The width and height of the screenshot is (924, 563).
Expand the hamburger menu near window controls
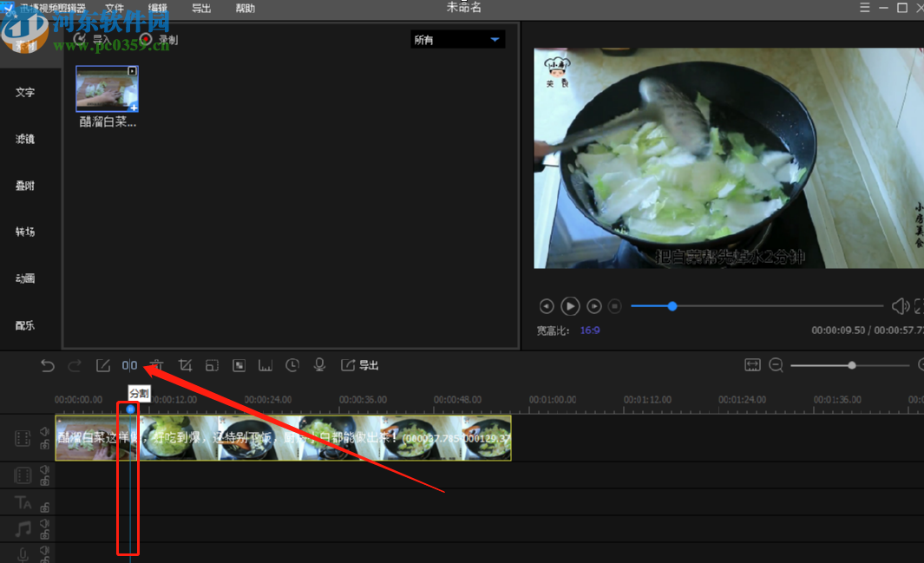point(864,7)
